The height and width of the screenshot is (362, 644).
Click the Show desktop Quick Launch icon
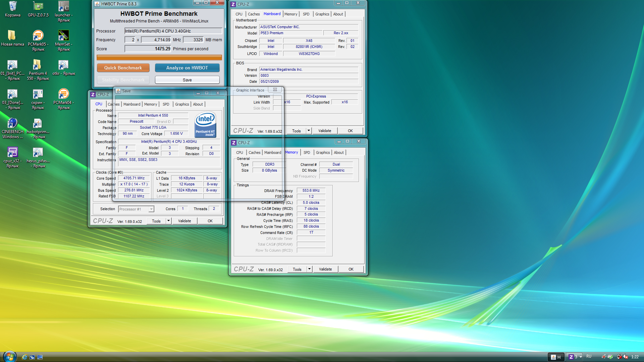coord(40,357)
